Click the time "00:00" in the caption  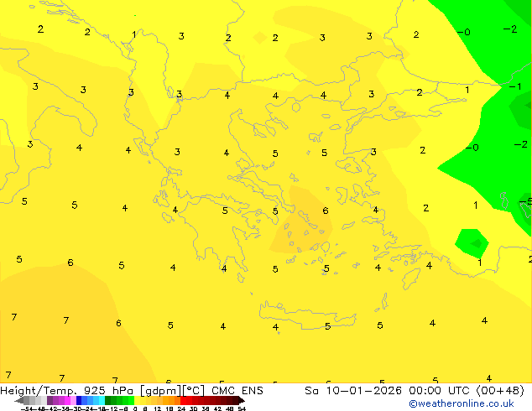tap(425, 391)
